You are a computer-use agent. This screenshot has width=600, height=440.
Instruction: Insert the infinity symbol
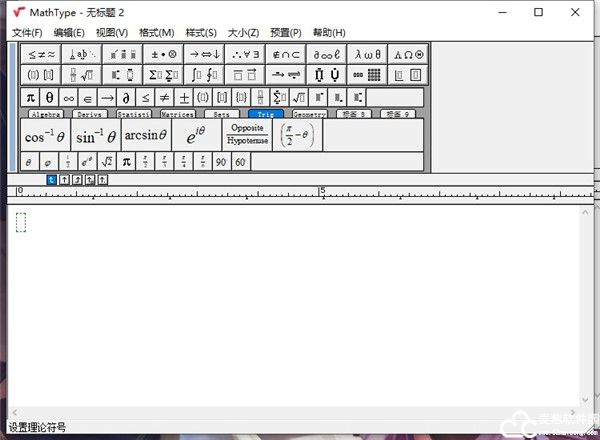coord(68,97)
